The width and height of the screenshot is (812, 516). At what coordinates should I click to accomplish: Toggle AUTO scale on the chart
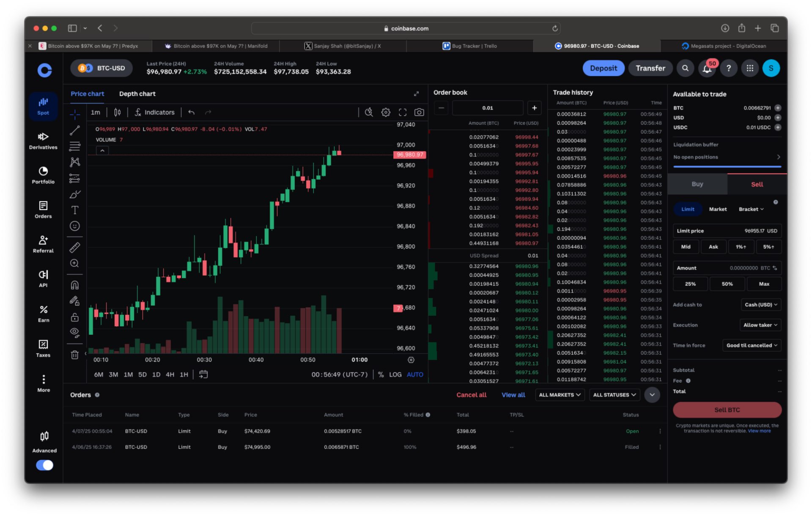[415, 374]
